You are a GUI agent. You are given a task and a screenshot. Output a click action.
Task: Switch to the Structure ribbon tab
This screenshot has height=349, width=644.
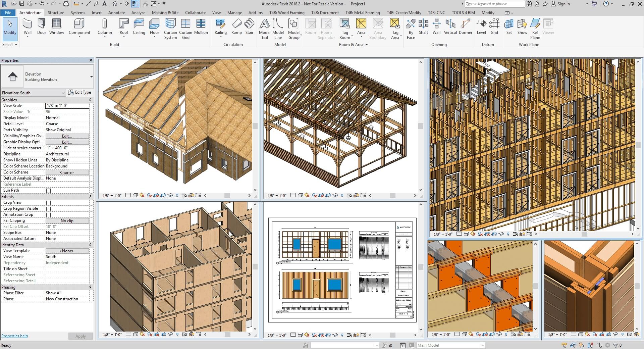pos(56,13)
